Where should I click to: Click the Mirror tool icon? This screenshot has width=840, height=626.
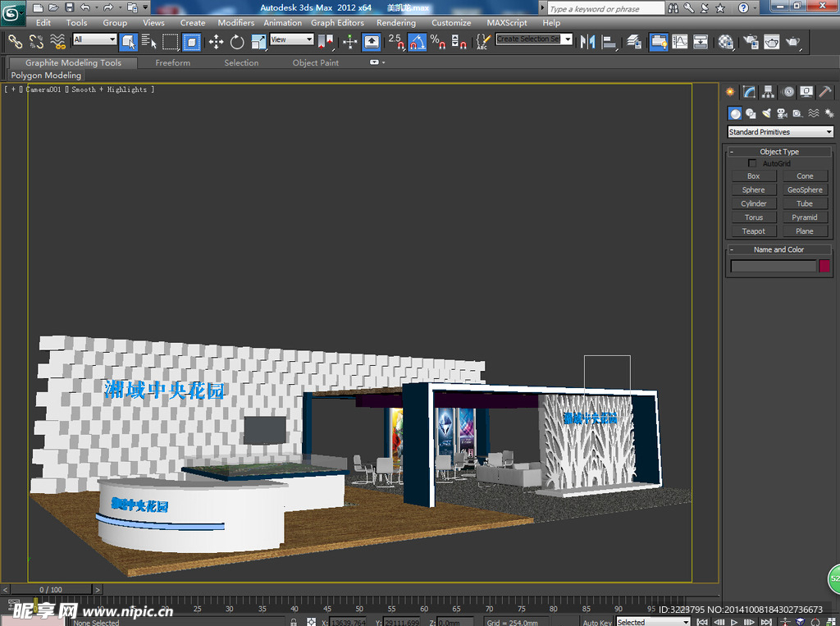pyautogui.click(x=587, y=42)
